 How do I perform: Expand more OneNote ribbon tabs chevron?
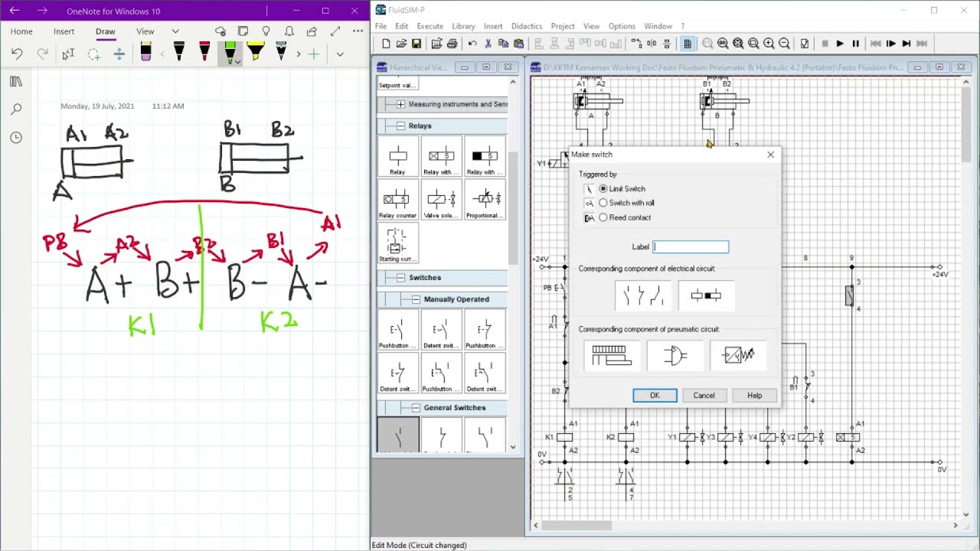pyautogui.click(x=175, y=31)
